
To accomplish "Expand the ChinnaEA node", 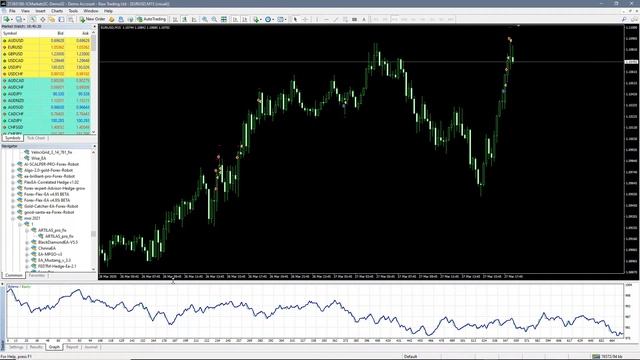I will point(27,248).
